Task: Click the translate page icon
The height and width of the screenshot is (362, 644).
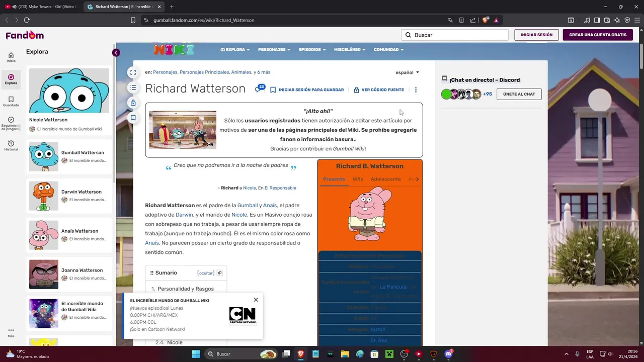Action: point(450,20)
